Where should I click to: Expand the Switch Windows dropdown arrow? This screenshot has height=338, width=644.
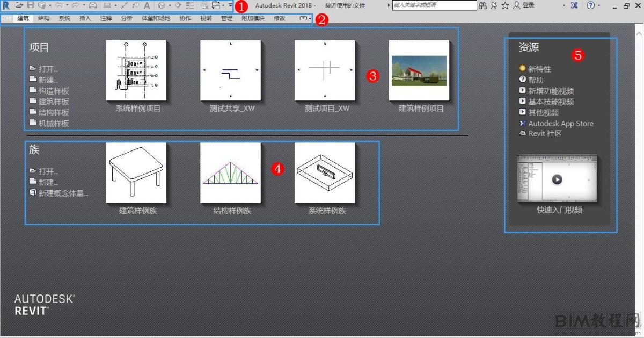coord(223,5)
